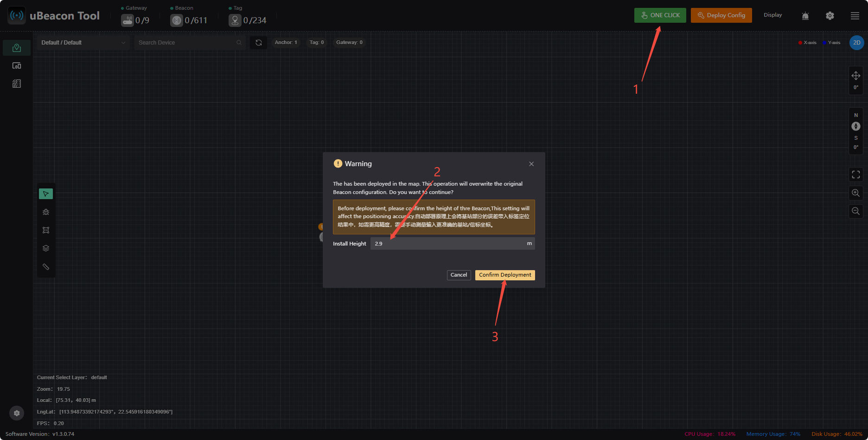Refresh the device list
The image size is (868, 440).
[259, 43]
